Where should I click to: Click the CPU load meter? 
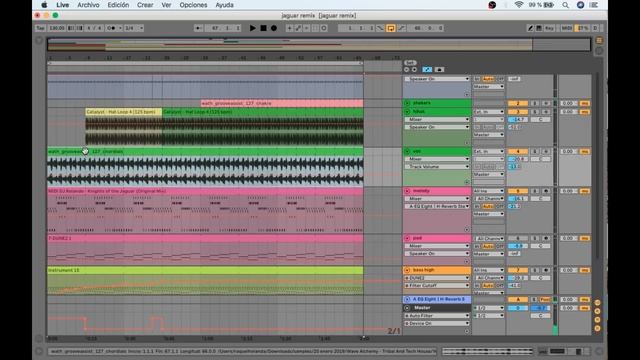click(x=582, y=28)
